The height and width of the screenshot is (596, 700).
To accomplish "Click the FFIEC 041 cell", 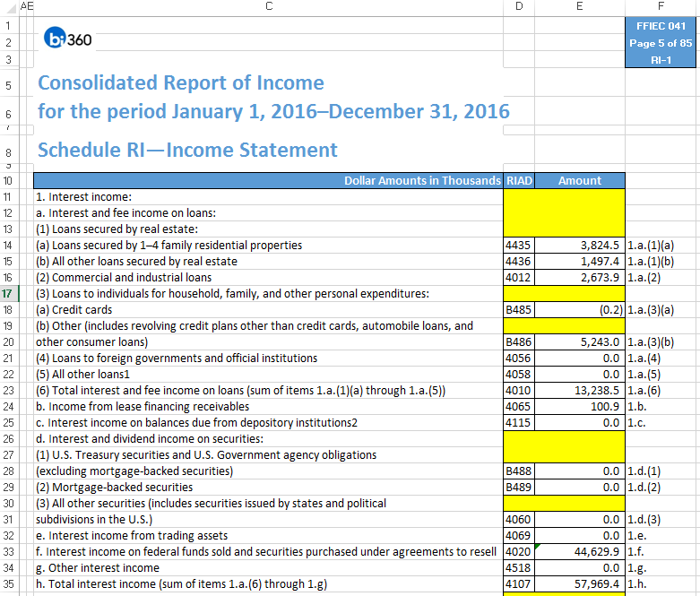I will click(x=661, y=26).
